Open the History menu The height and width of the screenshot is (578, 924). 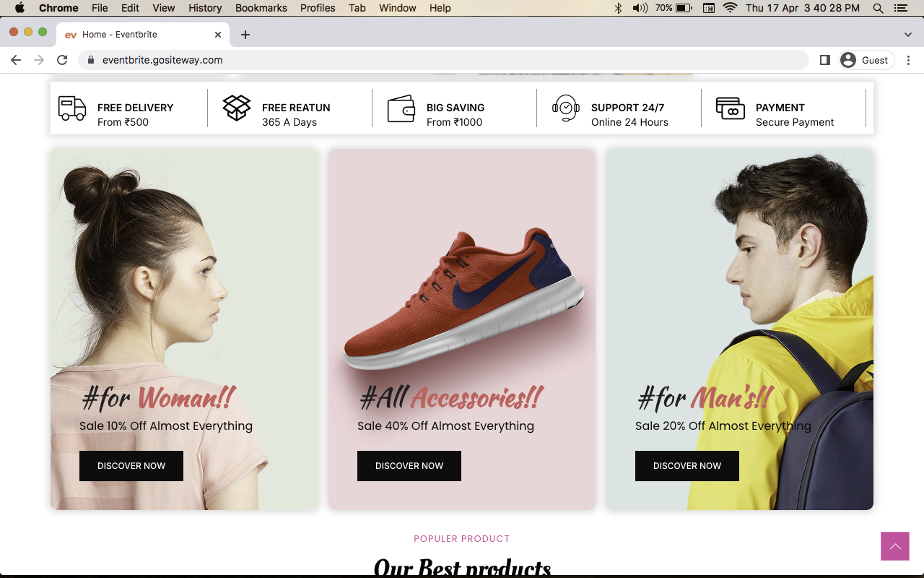(205, 8)
